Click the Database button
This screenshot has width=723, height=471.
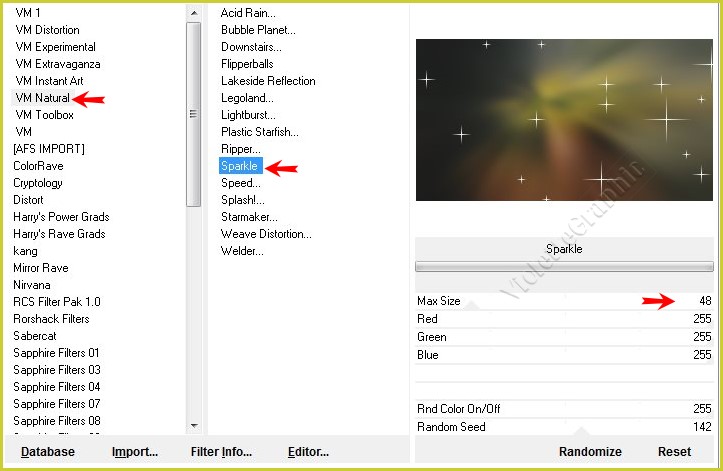coord(48,452)
